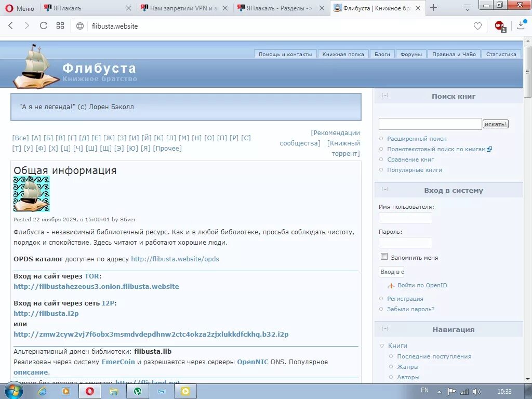Reload the page with refresh icon

(44, 26)
